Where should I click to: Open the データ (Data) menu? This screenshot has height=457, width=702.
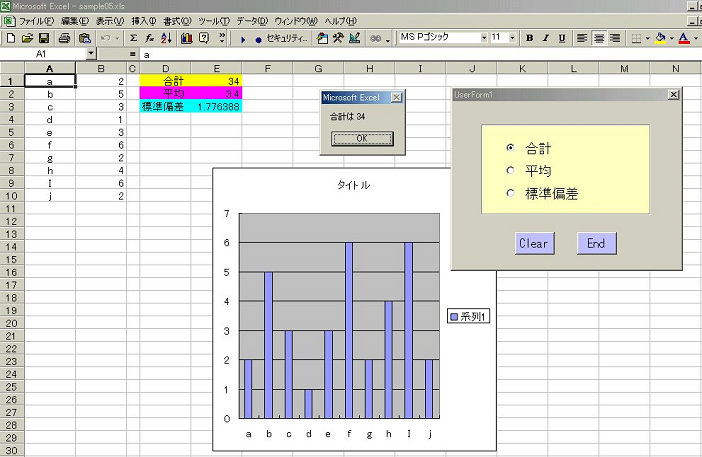251,21
